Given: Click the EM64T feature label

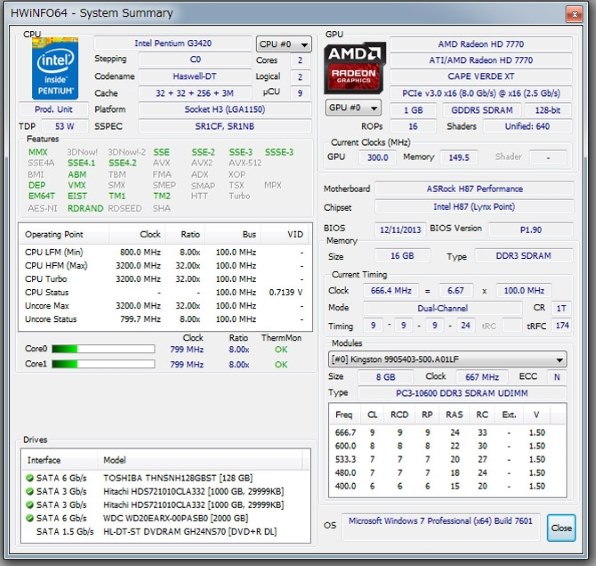Looking at the screenshot, I should (x=41, y=196).
